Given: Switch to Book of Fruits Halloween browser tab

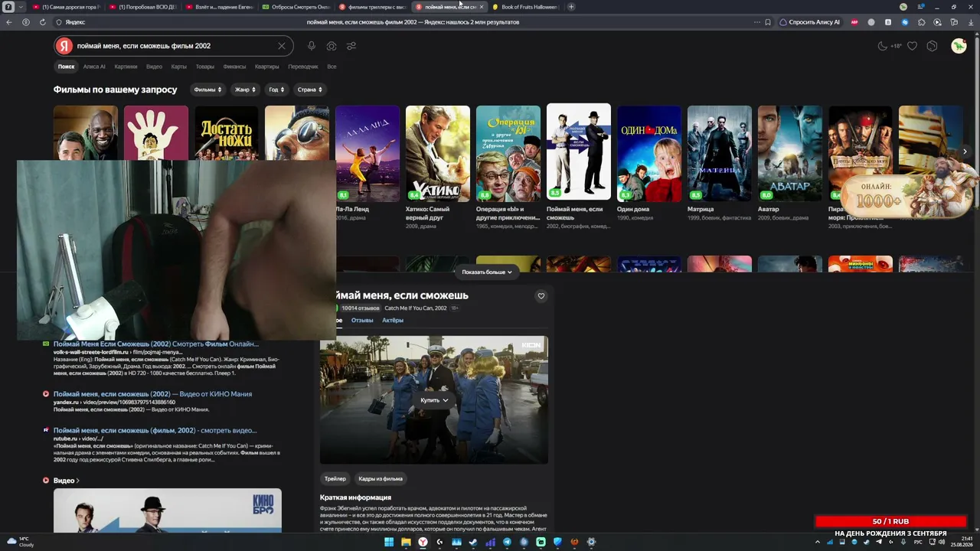Looking at the screenshot, I should coord(525,7).
